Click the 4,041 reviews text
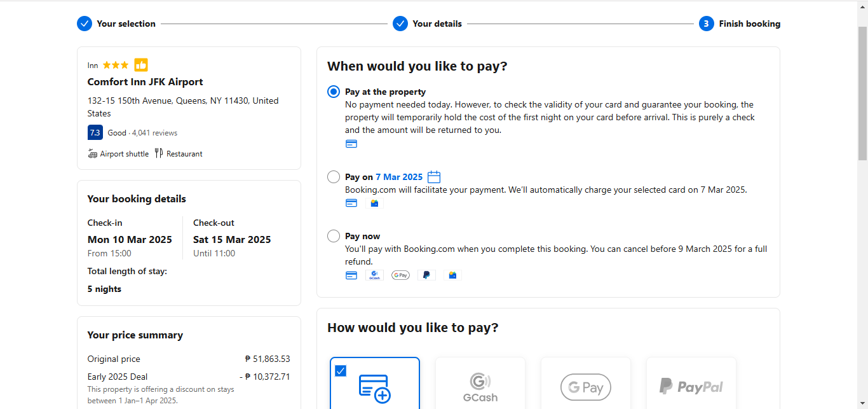 click(x=154, y=133)
